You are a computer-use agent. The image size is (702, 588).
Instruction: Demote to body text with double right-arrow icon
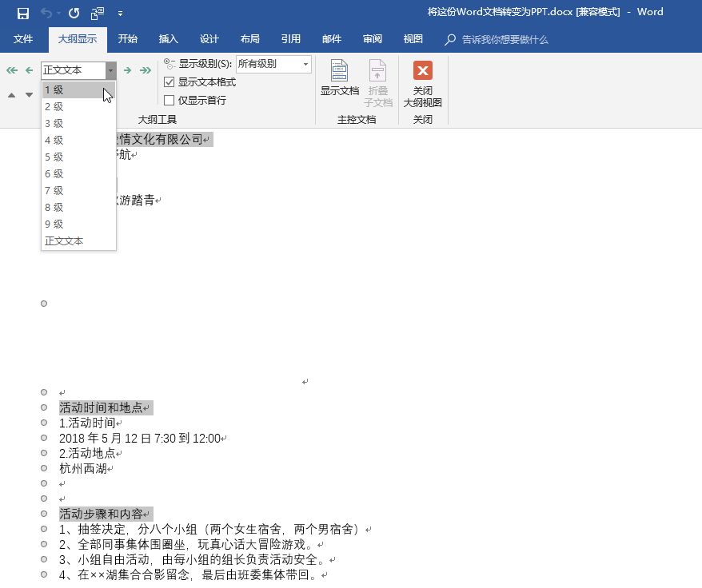tap(146, 70)
